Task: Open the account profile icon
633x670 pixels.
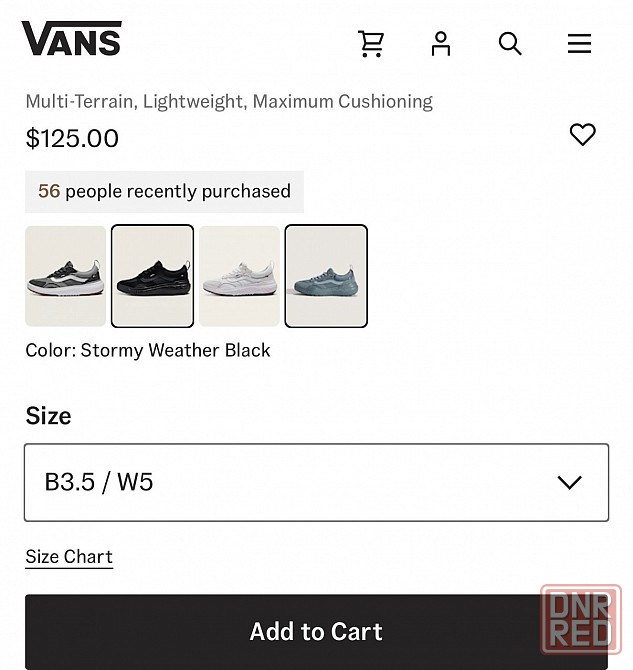Action: [441, 43]
